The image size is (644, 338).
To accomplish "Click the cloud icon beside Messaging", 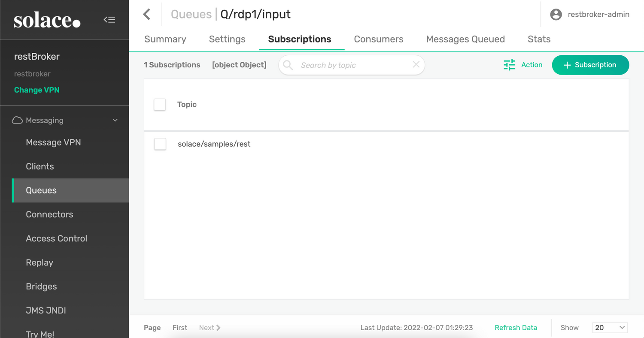I will [17, 120].
